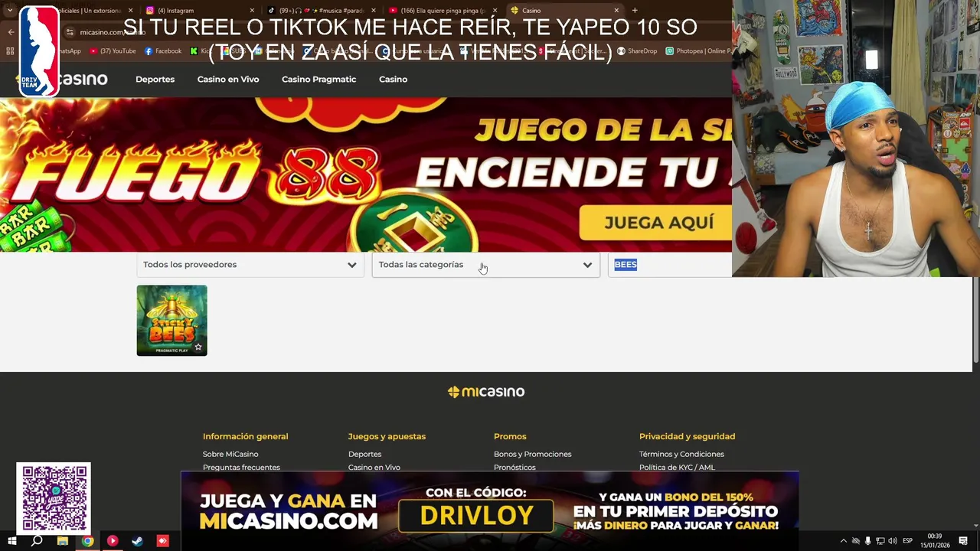The image size is (980, 551).
Task: Click the BEES search input field
Action: (x=670, y=265)
